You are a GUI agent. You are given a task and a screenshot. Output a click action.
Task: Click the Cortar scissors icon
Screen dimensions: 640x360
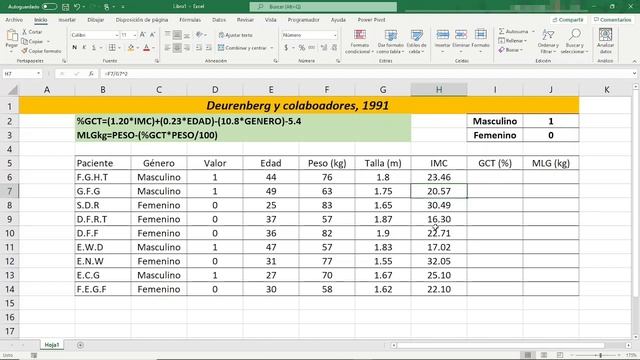pos(24,32)
